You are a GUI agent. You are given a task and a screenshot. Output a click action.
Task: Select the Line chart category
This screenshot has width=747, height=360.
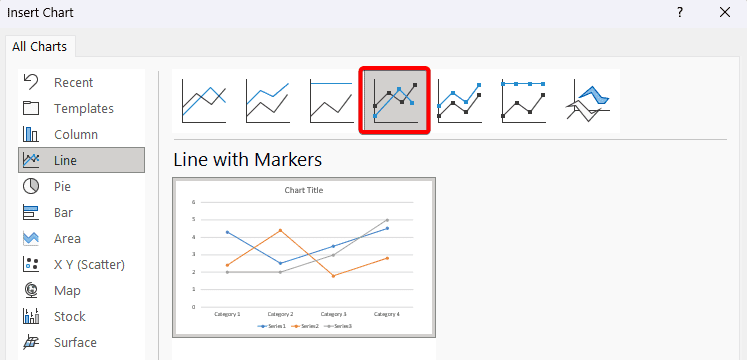tap(81, 160)
